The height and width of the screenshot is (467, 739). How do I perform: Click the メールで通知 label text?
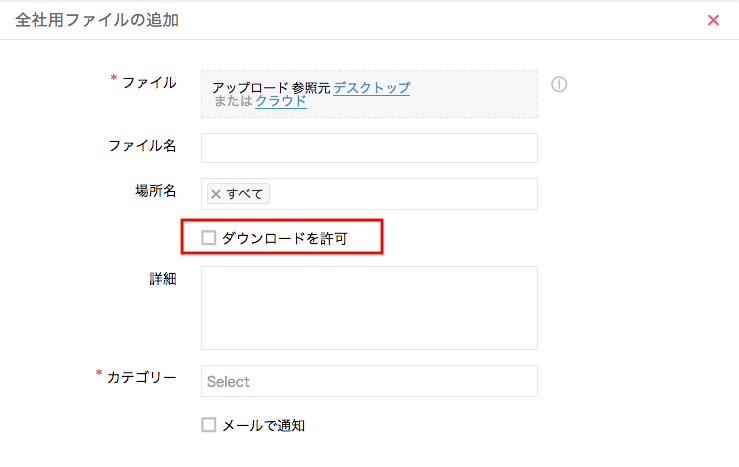click(263, 425)
